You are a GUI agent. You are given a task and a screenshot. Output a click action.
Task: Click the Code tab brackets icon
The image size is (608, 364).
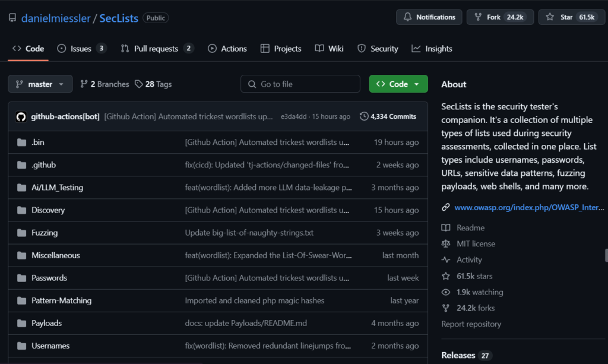pos(17,49)
